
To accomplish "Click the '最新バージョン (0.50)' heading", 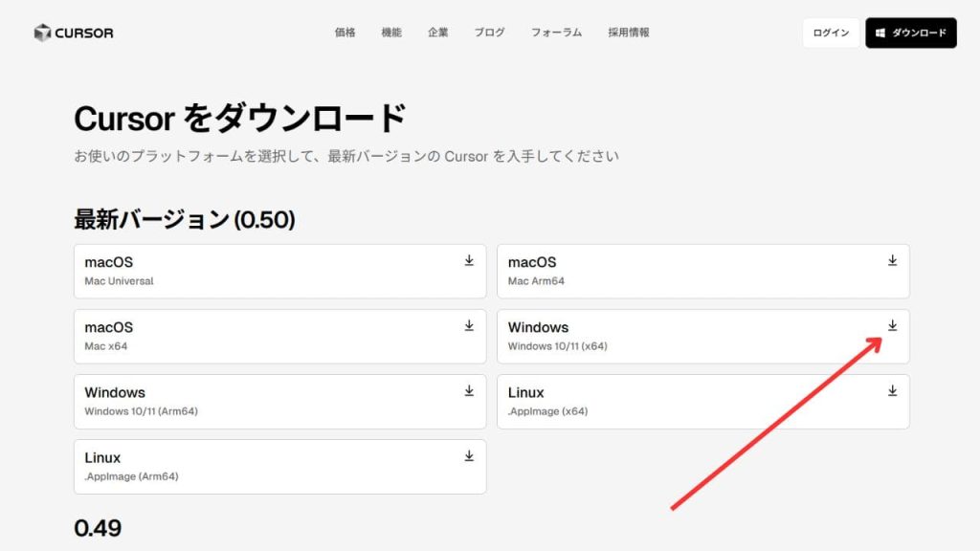I will pyautogui.click(x=185, y=219).
